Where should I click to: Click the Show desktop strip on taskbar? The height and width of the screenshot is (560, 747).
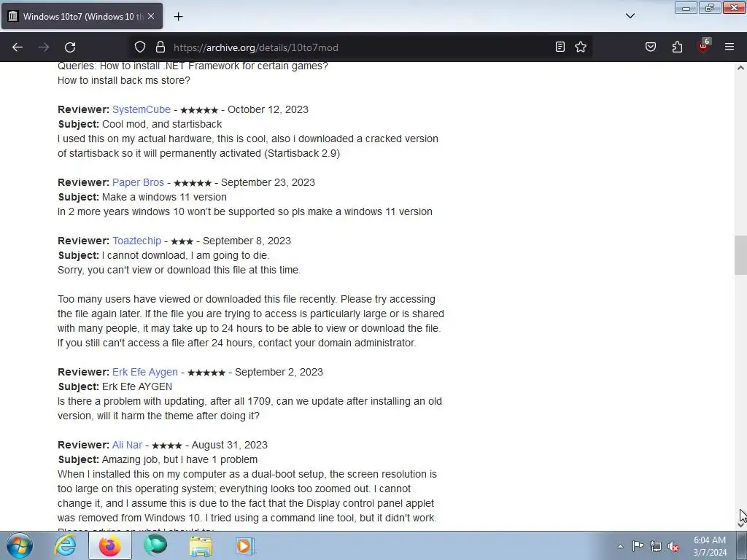(742, 545)
